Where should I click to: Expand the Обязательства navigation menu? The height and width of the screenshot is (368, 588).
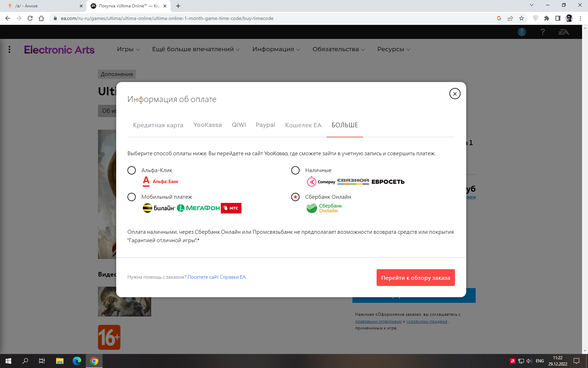pyautogui.click(x=339, y=49)
